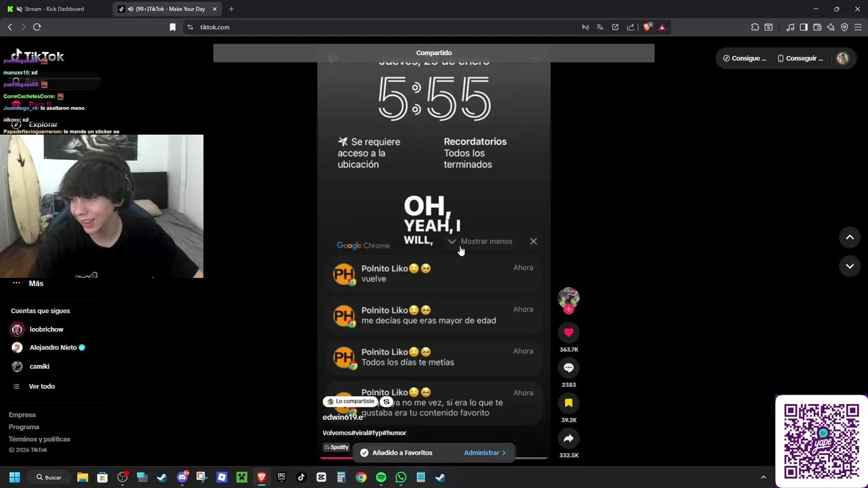Screen dimensions: 868x488
Task: Click the repost icon beside Lo compartiste
Action: tap(386, 401)
